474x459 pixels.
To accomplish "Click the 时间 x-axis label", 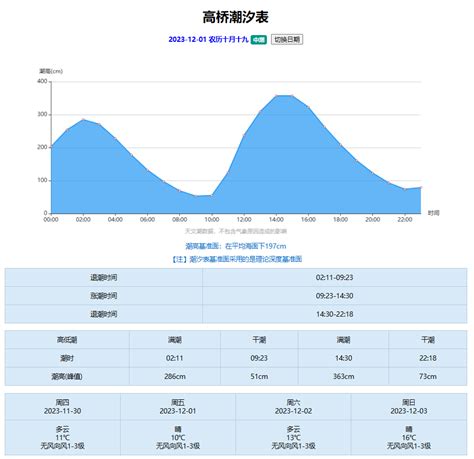I will coord(433,213).
